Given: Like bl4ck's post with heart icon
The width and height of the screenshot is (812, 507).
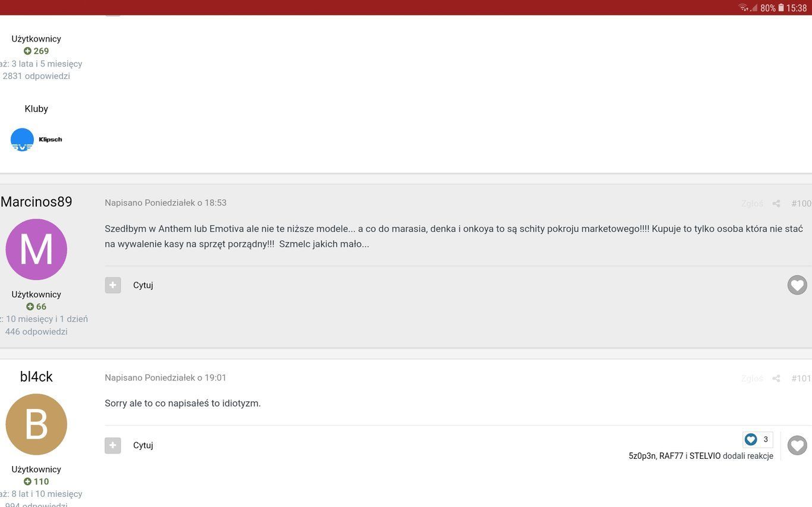Looking at the screenshot, I should coord(797,445).
